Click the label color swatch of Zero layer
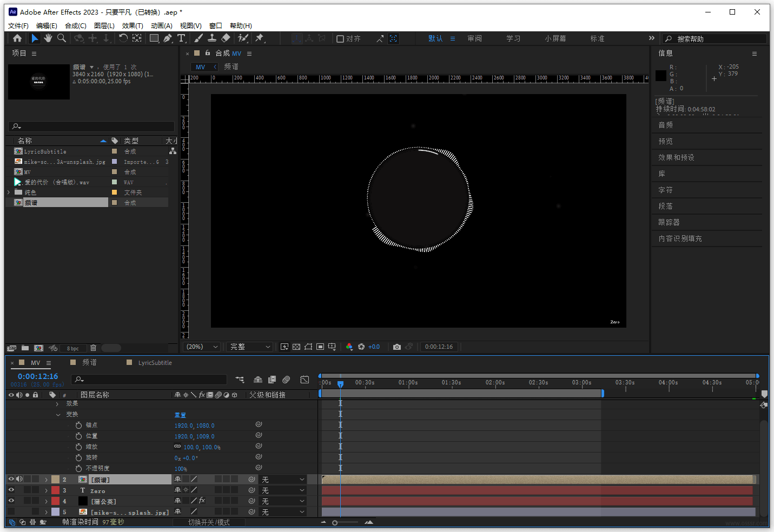This screenshot has width=774, height=532. [x=55, y=490]
